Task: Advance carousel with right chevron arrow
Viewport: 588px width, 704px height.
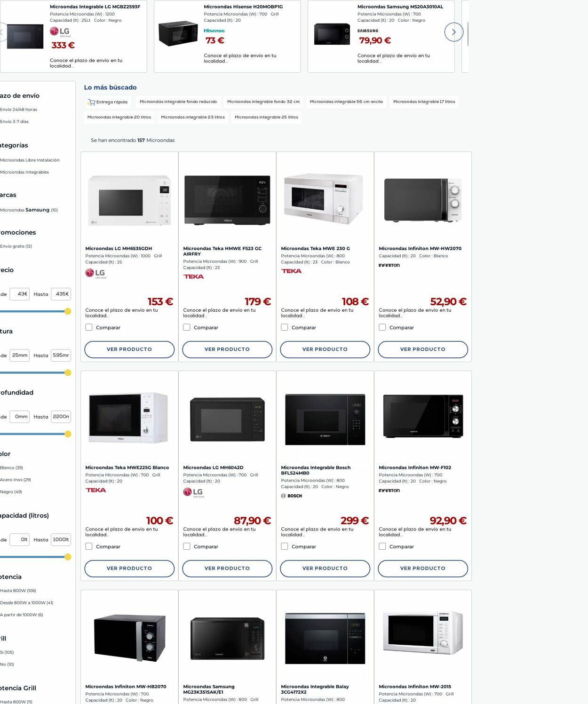Action: (453, 32)
